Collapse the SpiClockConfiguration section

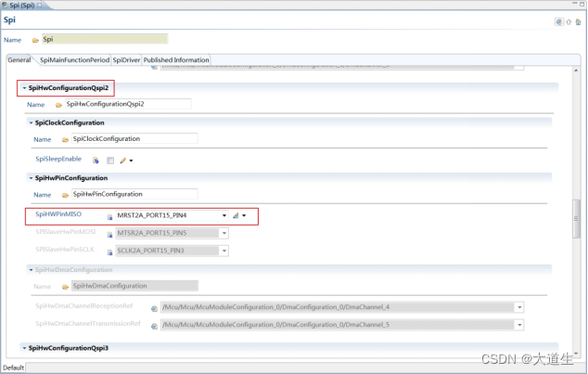(x=32, y=123)
